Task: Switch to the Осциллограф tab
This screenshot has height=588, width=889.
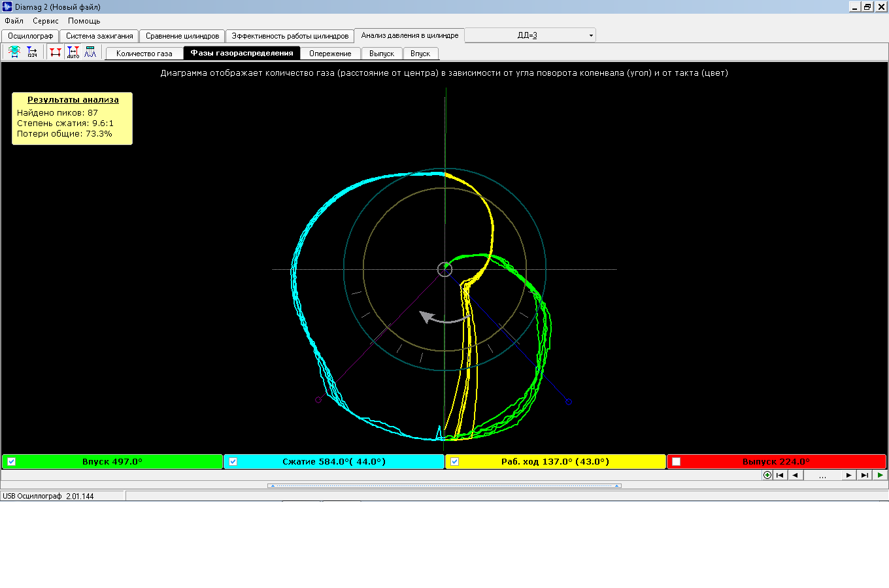Action: 31,36
